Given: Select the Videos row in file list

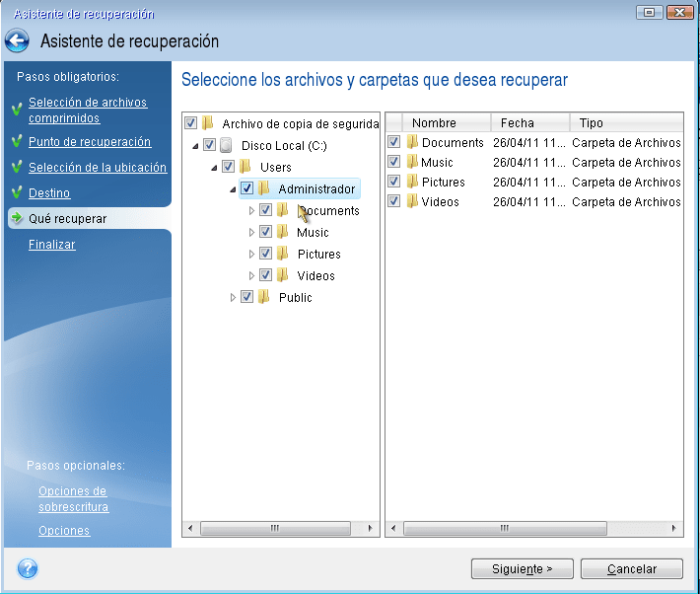Looking at the screenshot, I should [x=534, y=201].
